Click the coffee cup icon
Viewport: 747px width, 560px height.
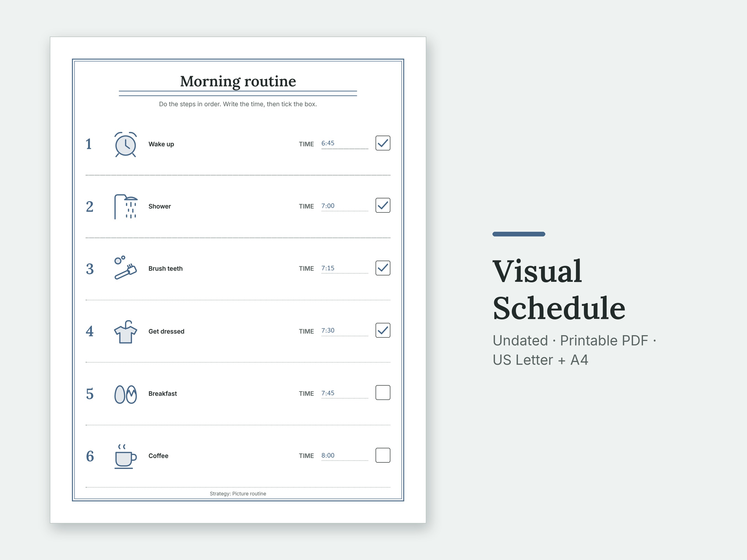[x=125, y=456]
